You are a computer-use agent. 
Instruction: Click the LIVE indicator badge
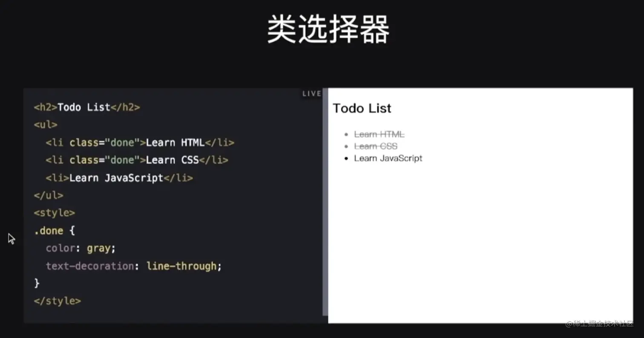(x=311, y=93)
